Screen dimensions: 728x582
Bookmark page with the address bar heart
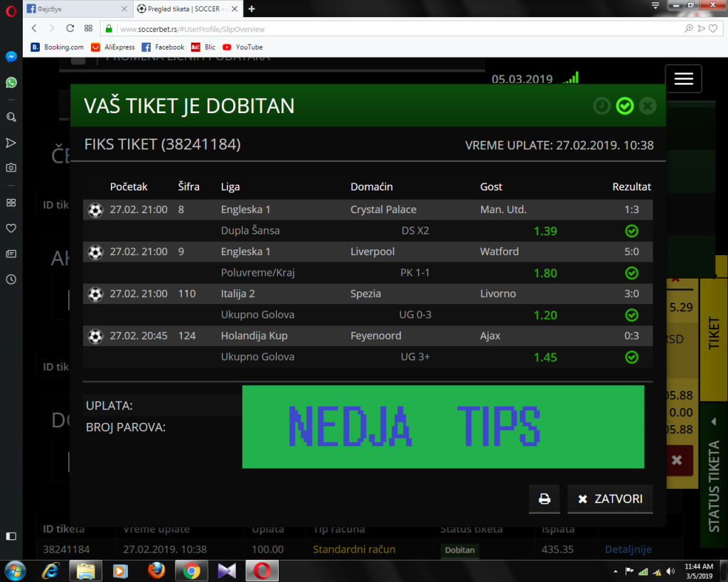coord(713,28)
